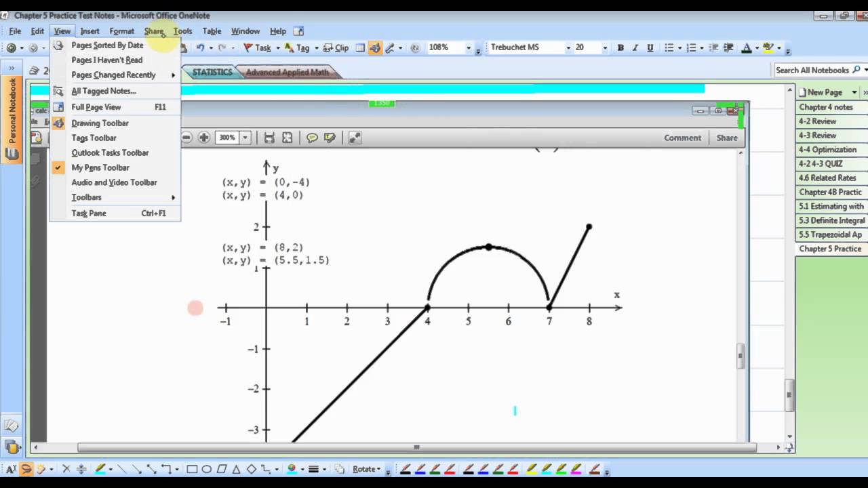Open the Tools menu
868x488 pixels.
(x=182, y=31)
